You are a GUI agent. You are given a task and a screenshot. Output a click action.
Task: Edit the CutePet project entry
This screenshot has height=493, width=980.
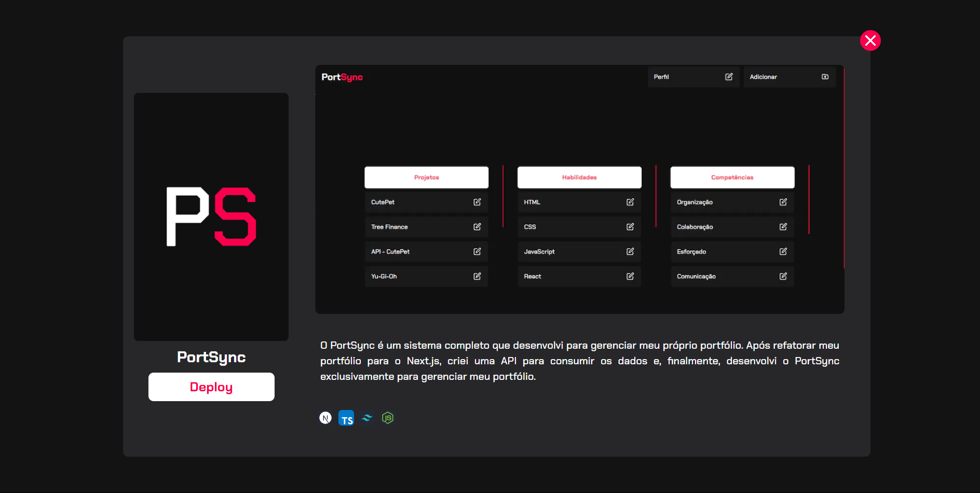pos(477,202)
